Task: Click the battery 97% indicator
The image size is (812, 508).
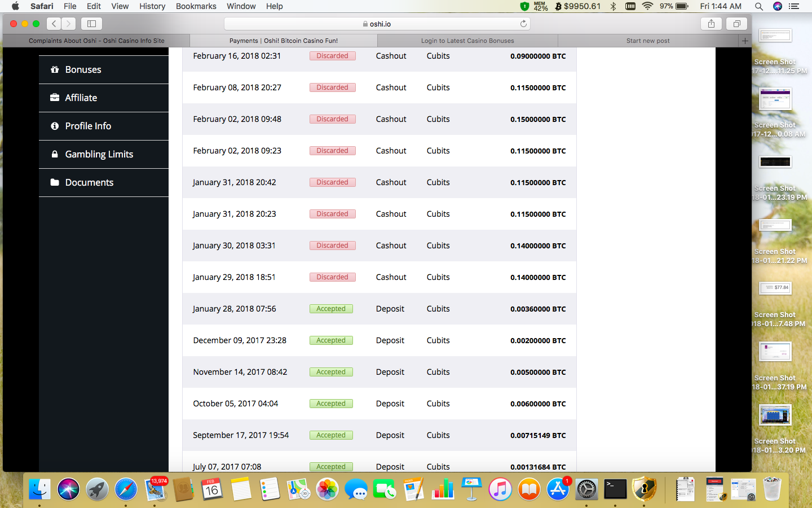Action: click(674, 6)
